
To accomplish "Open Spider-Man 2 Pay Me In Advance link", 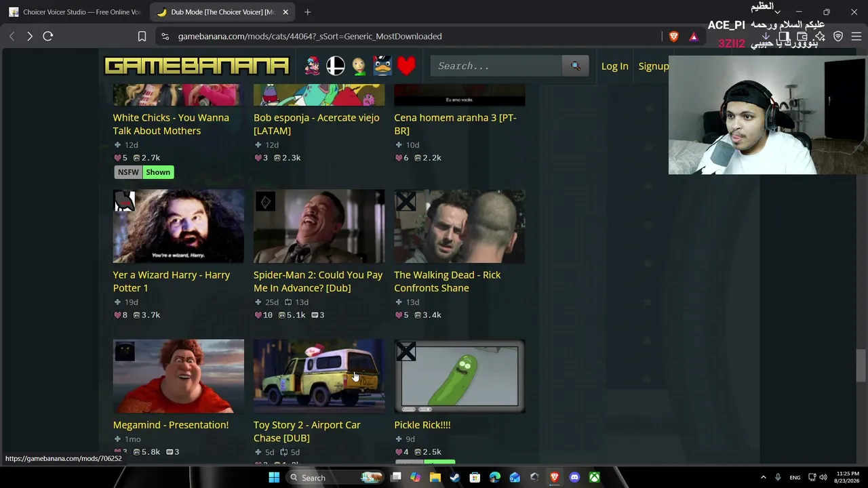I will (x=318, y=281).
